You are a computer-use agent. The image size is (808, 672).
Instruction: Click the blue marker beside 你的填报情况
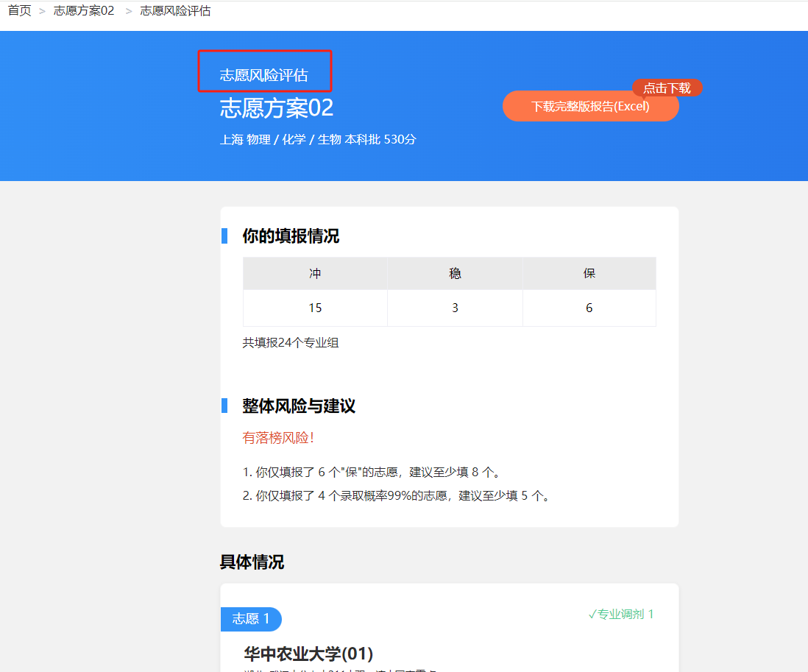pyautogui.click(x=224, y=236)
